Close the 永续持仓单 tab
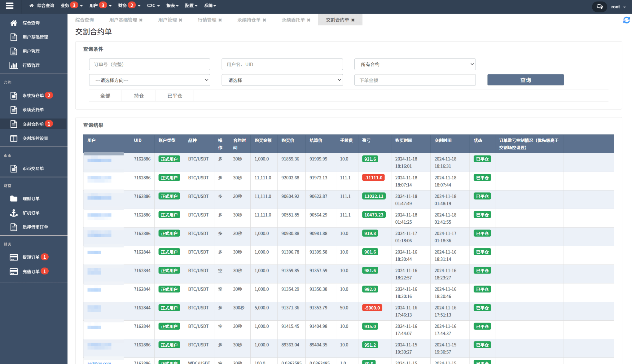632x364 pixels. (x=265, y=20)
